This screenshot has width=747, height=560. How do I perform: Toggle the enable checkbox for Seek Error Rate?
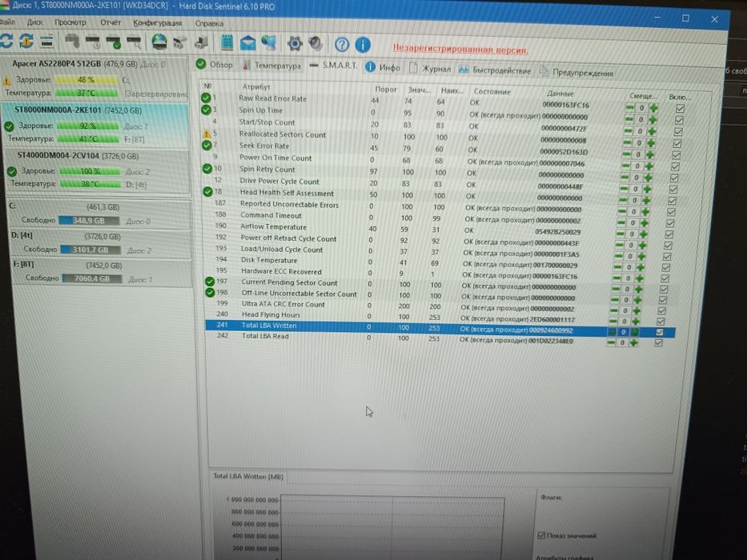tap(676, 155)
